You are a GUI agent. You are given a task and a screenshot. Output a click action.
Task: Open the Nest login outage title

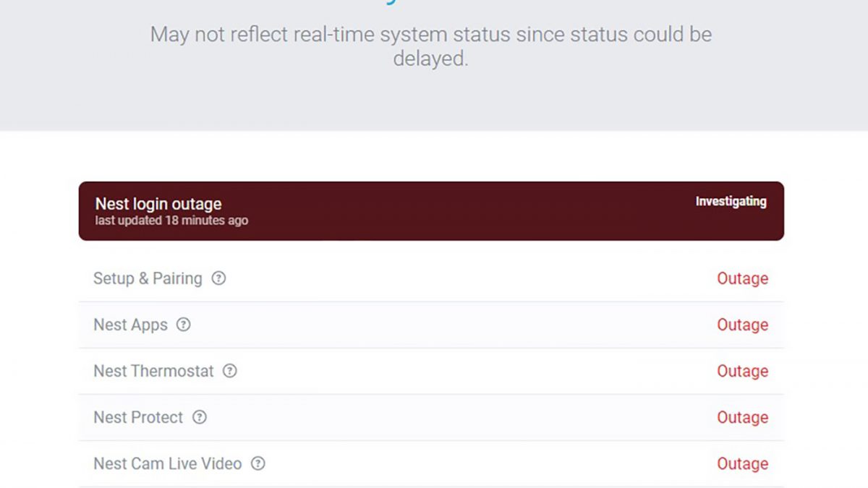point(158,204)
